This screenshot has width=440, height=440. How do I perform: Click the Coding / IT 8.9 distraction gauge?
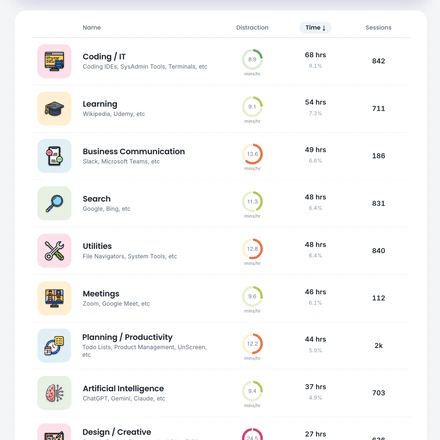[x=252, y=59]
